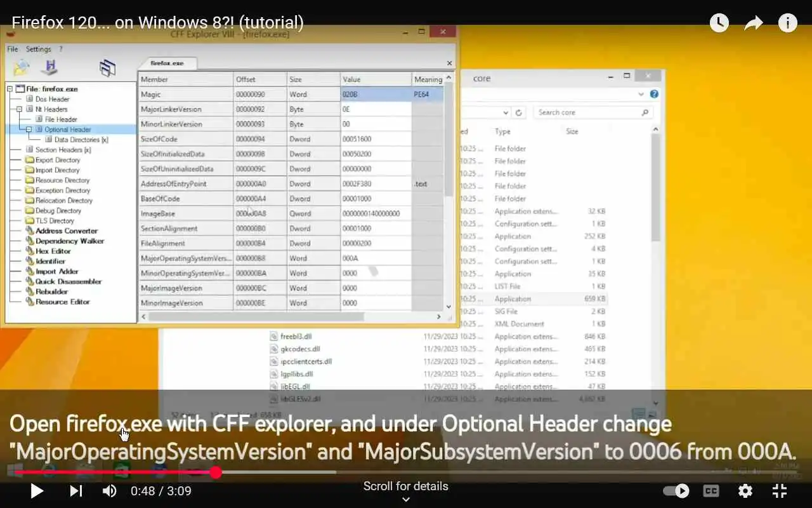
Task: Click the ImageBase value 0000000140000000
Action: tap(376, 213)
